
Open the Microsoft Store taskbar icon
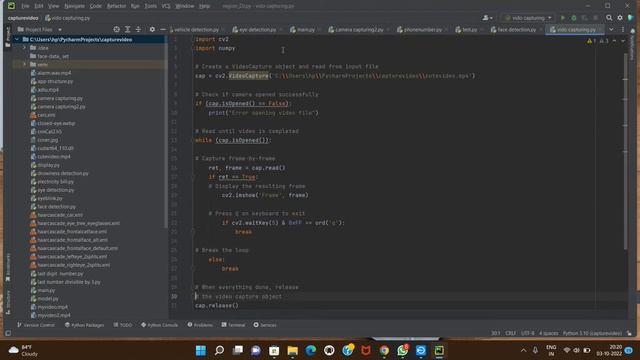pyautogui.click(x=274, y=351)
